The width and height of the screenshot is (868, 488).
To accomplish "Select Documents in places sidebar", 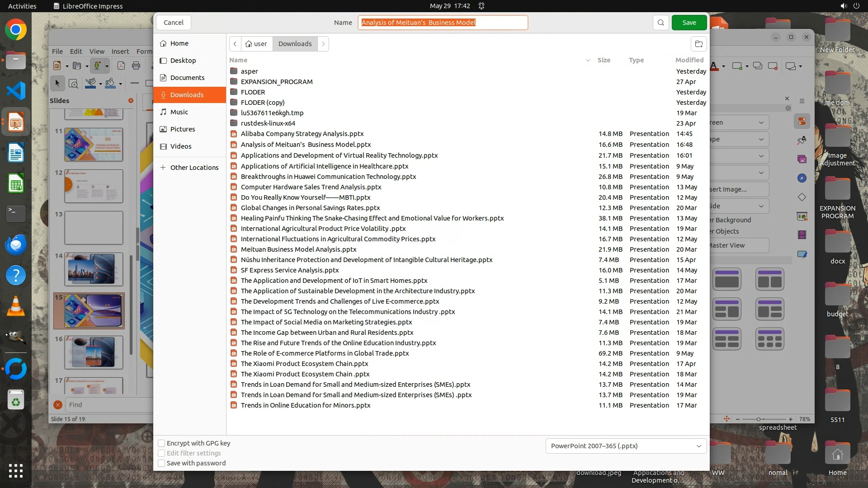I will point(187,78).
